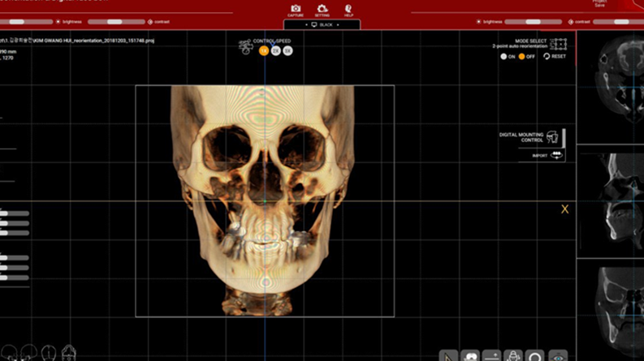Click the Help icon
Image resolution: width=644 pixels, height=361 pixels.
(x=348, y=9)
